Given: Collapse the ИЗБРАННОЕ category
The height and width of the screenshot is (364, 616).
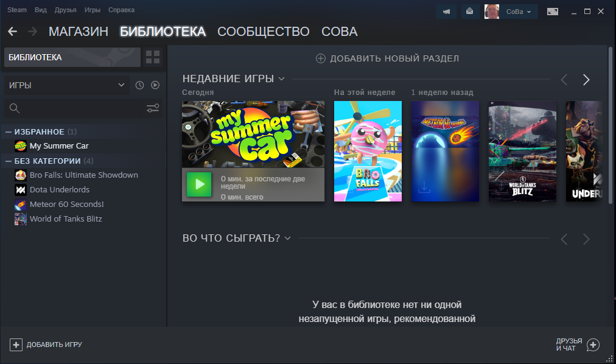Looking at the screenshot, I should (x=9, y=132).
